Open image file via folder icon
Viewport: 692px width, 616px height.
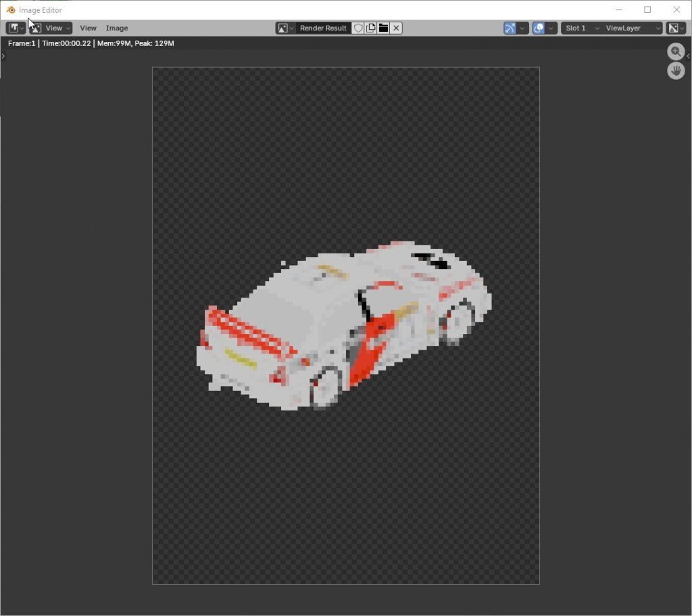tap(383, 28)
